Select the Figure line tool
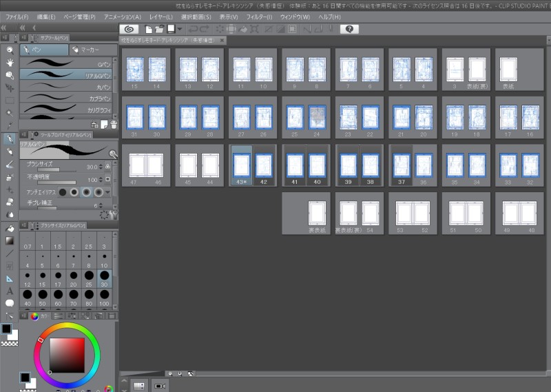This screenshot has width=551, height=392. (x=10, y=253)
